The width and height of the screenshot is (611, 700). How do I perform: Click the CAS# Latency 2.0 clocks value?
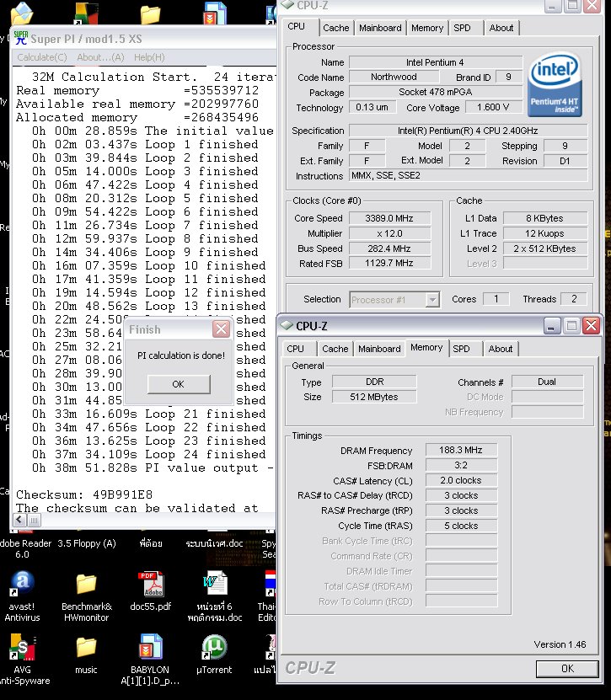click(461, 480)
